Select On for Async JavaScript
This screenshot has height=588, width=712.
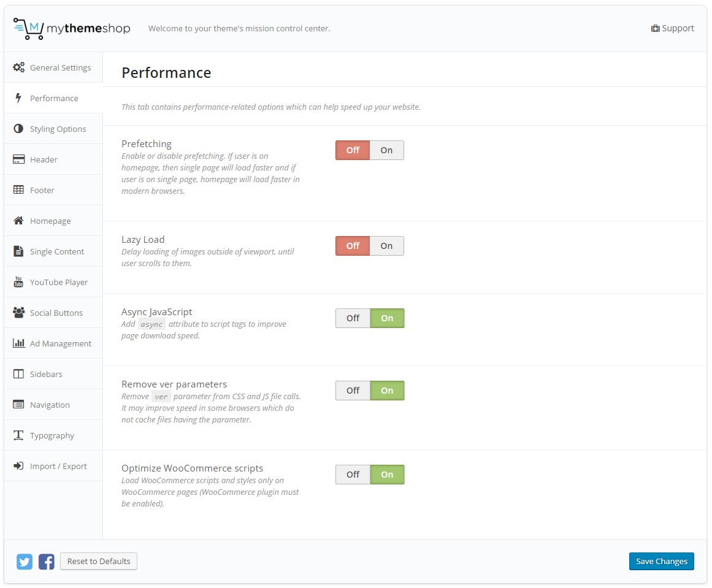click(x=387, y=318)
